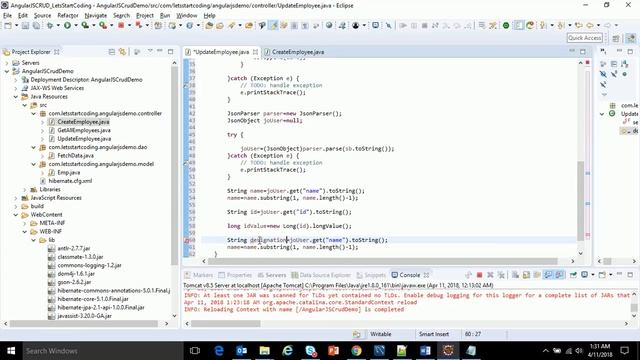Click the Debug bug toolbar icon
The width and height of the screenshot is (640, 360).
[50, 26]
